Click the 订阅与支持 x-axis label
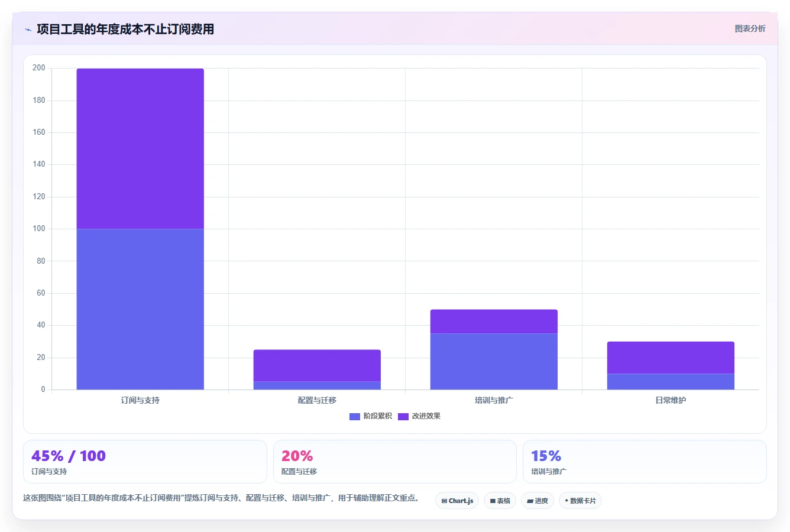Image resolution: width=790 pixels, height=532 pixels. [x=140, y=400]
